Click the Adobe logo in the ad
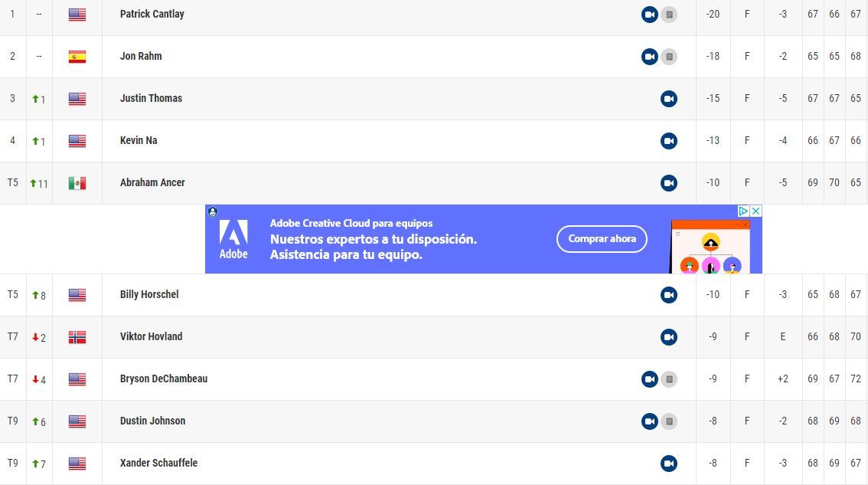Screen dimensions: 868x485 pos(233,238)
